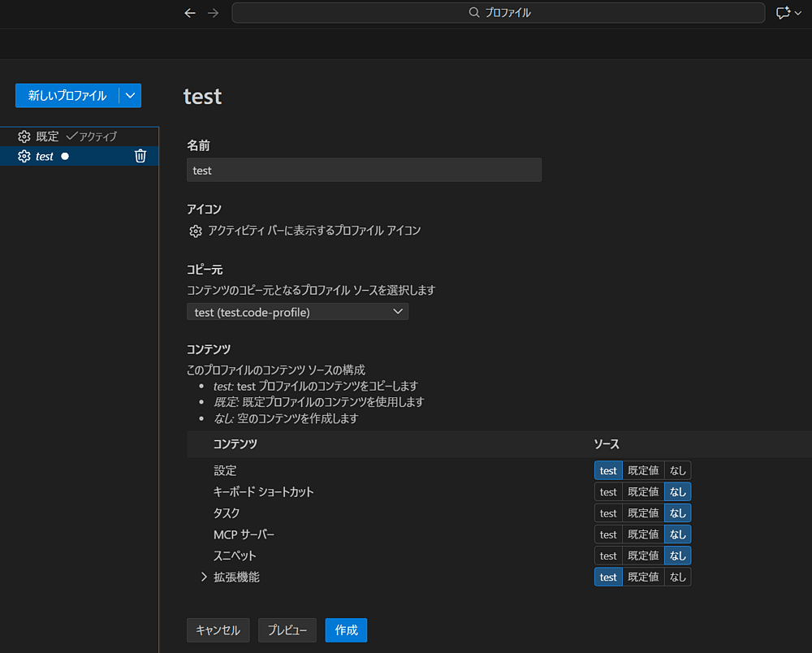The width and height of the screenshot is (812, 653).
Task: Open the Copilot icon in the top-right corner
Action: tap(784, 12)
